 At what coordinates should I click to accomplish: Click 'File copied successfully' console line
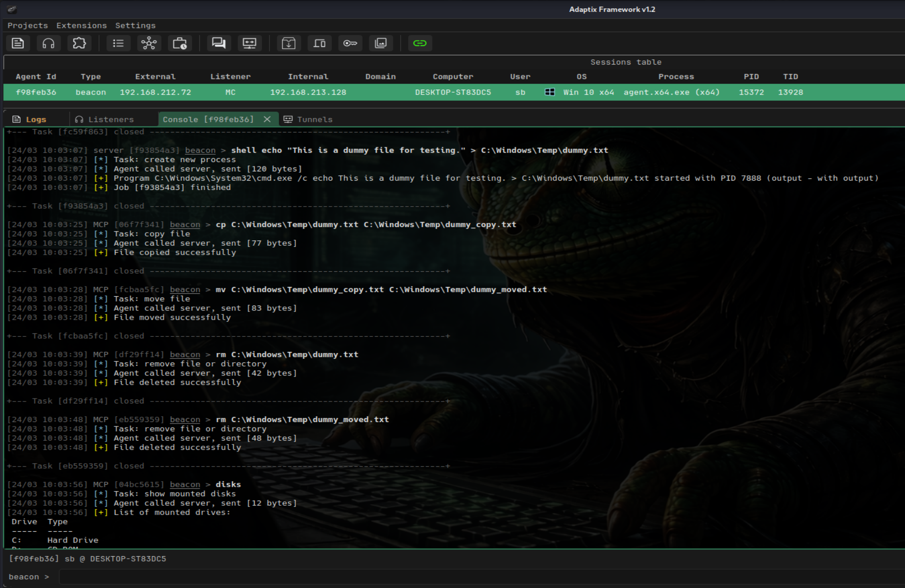coord(175,253)
